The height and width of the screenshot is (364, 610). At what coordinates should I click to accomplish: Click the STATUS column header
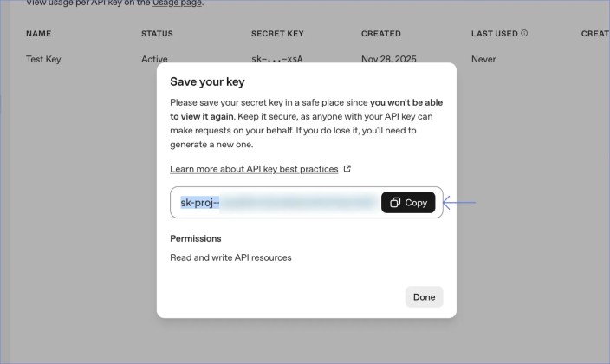[157, 34]
